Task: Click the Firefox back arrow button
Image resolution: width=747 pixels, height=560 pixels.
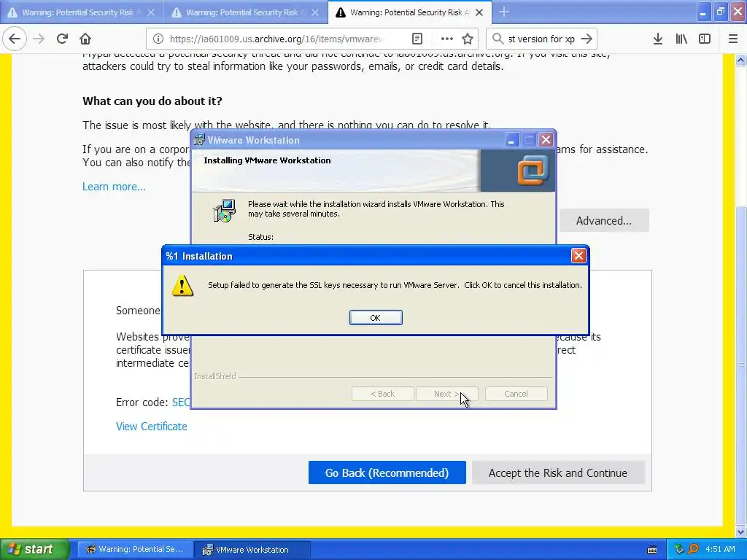Action: (x=15, y=39)
